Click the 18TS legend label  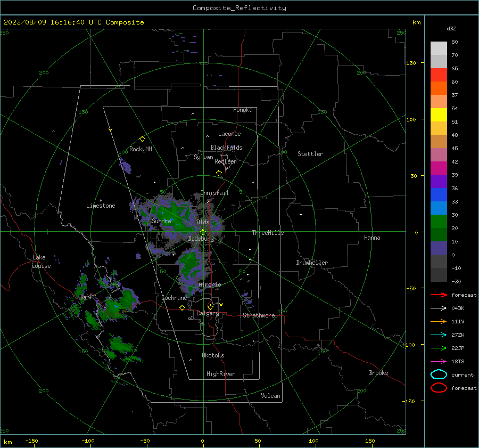coord(458,362)
